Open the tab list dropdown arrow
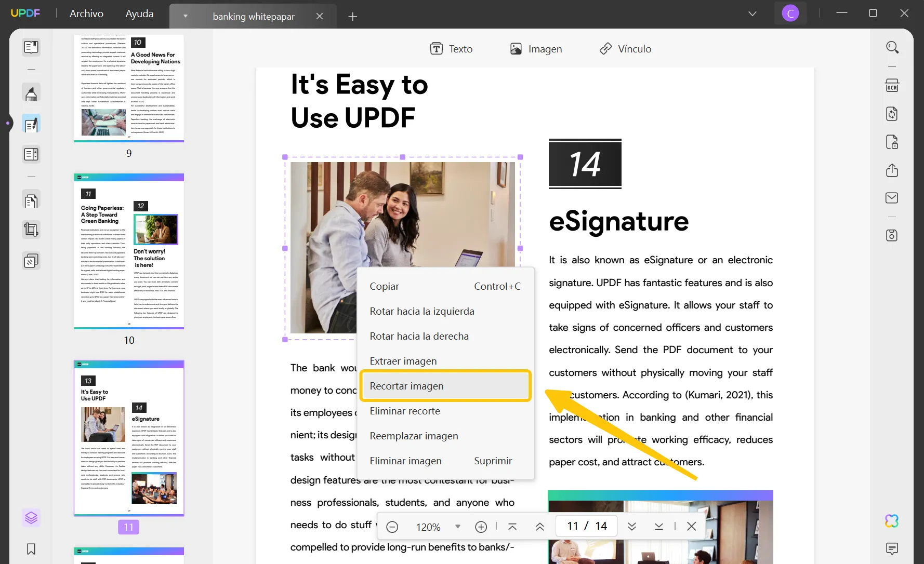Image resolution: width=924 pixels, height=564 pixels. click(x=186, y=16)
